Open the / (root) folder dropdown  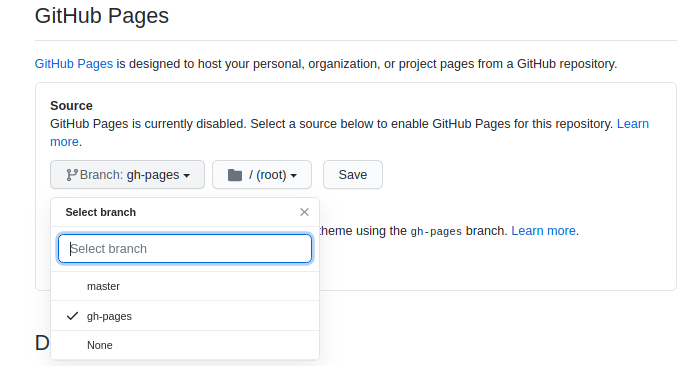tap(262, 175)
